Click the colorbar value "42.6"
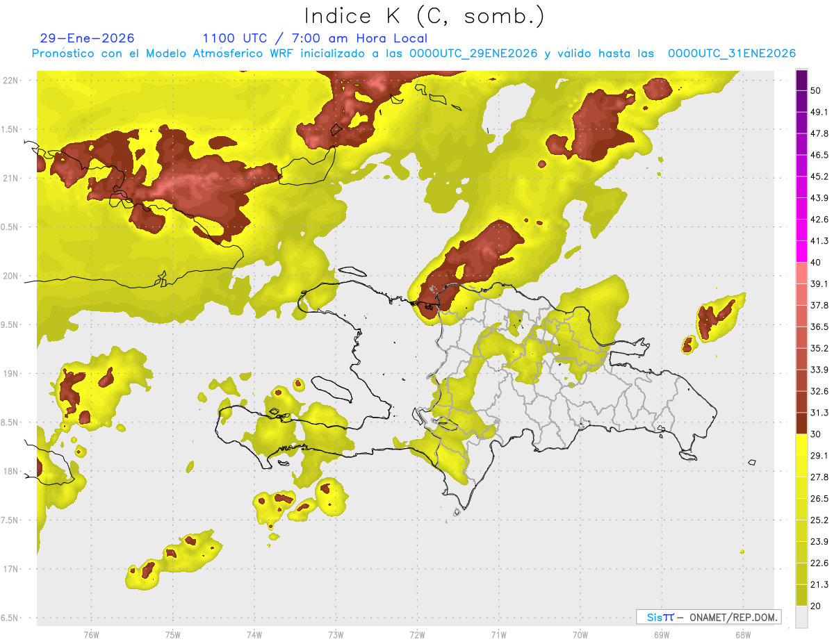Screen dimensions: 834x644 819,220
